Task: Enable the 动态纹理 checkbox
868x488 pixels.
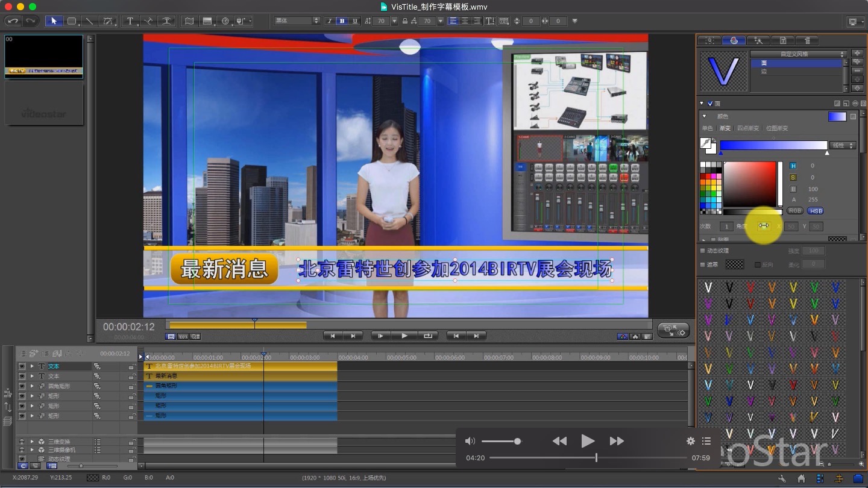Action: (x=702, y=251)
